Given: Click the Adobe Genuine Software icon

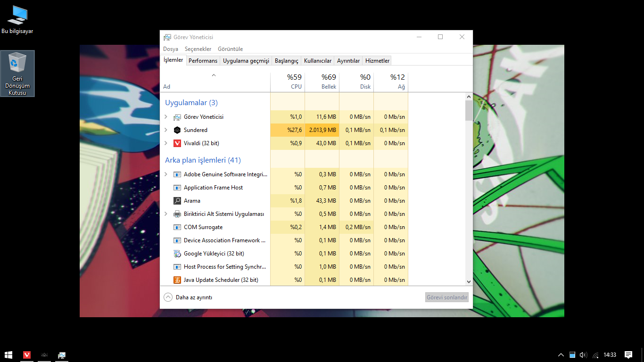Looking at the screenshot, I should [x=177, y=174].
